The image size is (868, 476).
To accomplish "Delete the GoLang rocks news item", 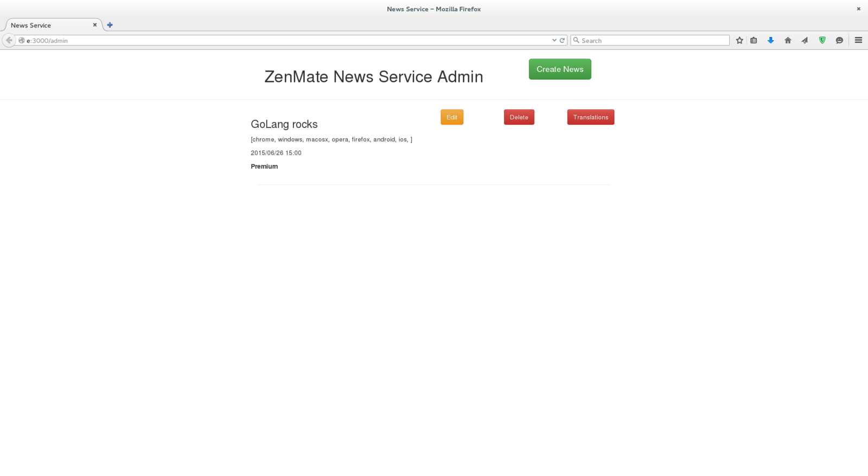I will (x=519, y=117).
